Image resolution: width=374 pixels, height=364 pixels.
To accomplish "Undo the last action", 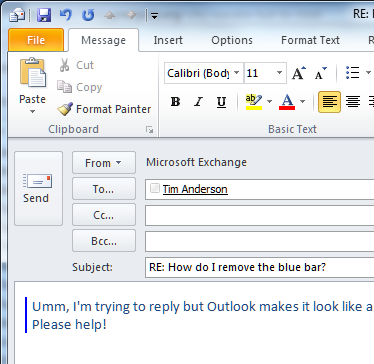I will [66, 15].
